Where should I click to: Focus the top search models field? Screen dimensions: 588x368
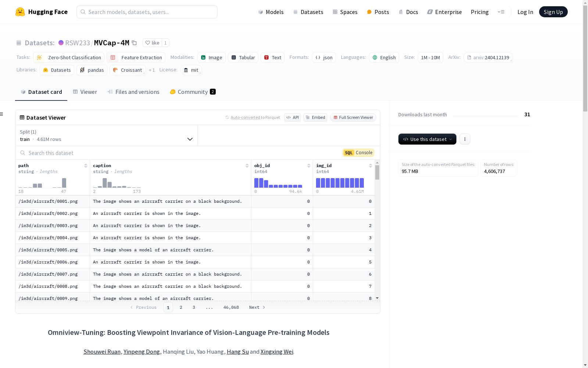point(147,12)
